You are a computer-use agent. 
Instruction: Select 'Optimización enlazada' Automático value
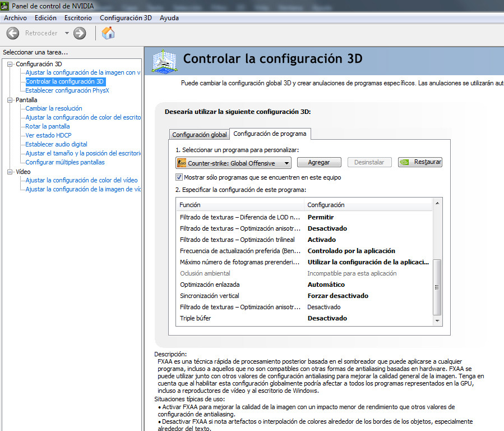pyautogui.click(x=326, y=285)
